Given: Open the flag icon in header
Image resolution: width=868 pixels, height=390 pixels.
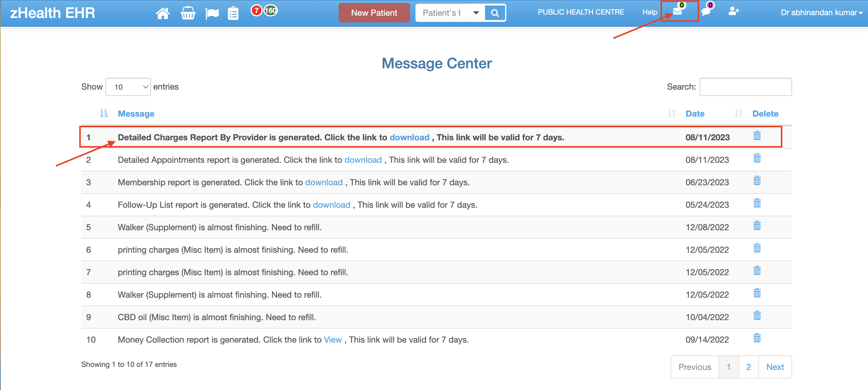Looking at the screenshot, I should point(212,13).
